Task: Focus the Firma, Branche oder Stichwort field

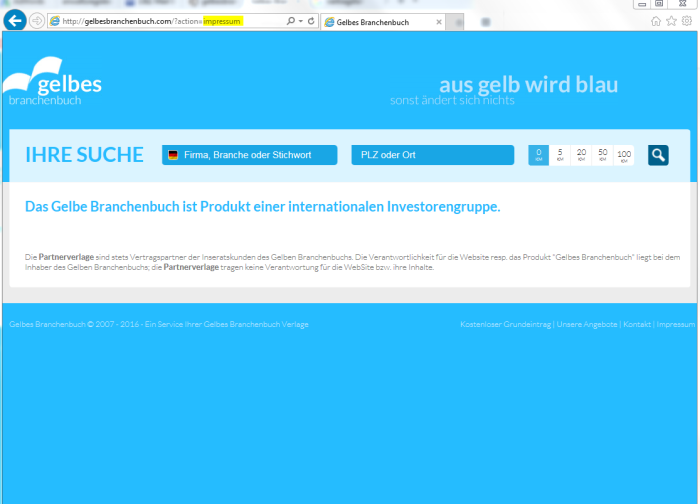Action: pyautogui.click(x=250, y=155)
